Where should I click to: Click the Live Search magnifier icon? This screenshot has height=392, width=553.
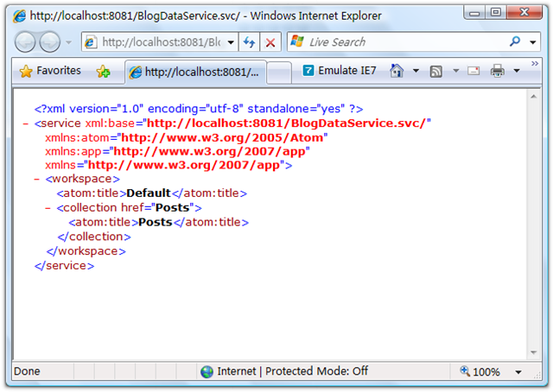click(x=515, y=41)
